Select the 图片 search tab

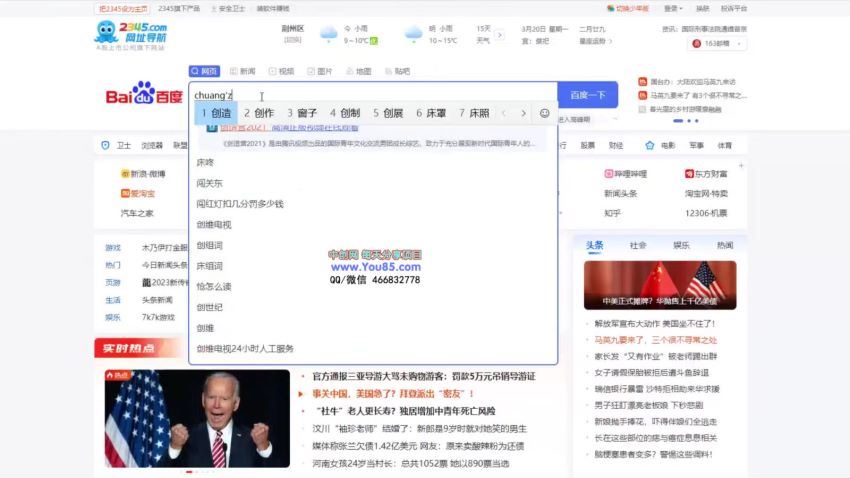[320, 71]
